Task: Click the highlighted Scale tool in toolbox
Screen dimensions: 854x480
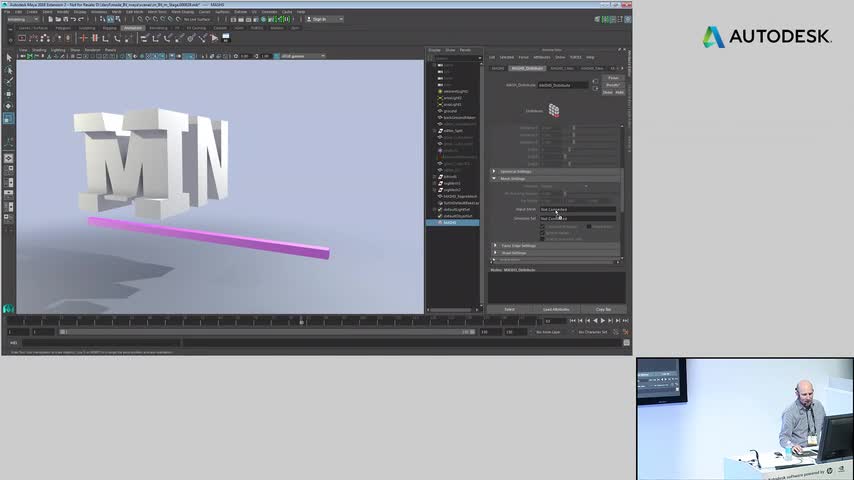Action: coord(9,118)
